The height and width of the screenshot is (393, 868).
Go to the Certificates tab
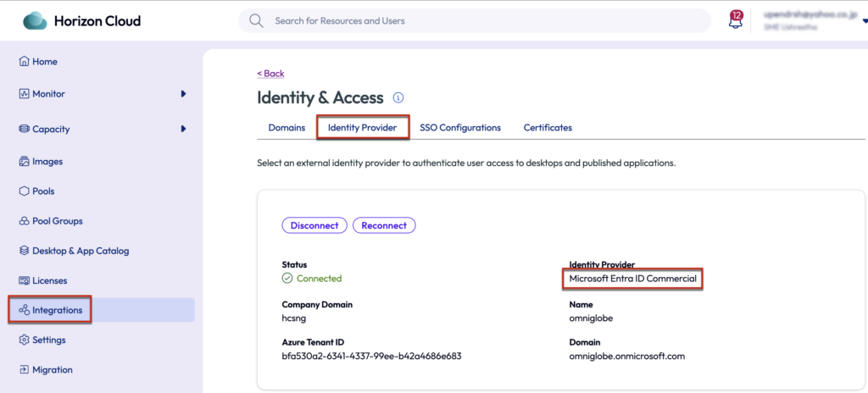pyautogui.click(x=548, y=128)
